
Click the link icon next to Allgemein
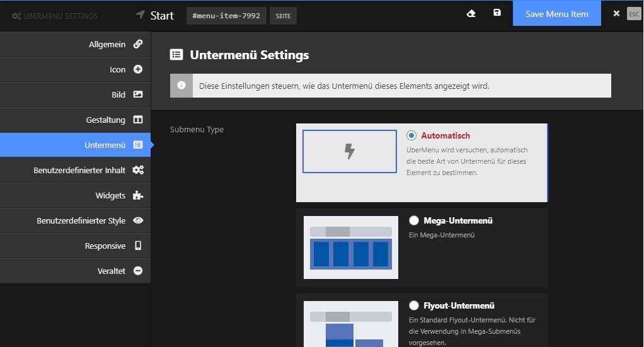138,44
